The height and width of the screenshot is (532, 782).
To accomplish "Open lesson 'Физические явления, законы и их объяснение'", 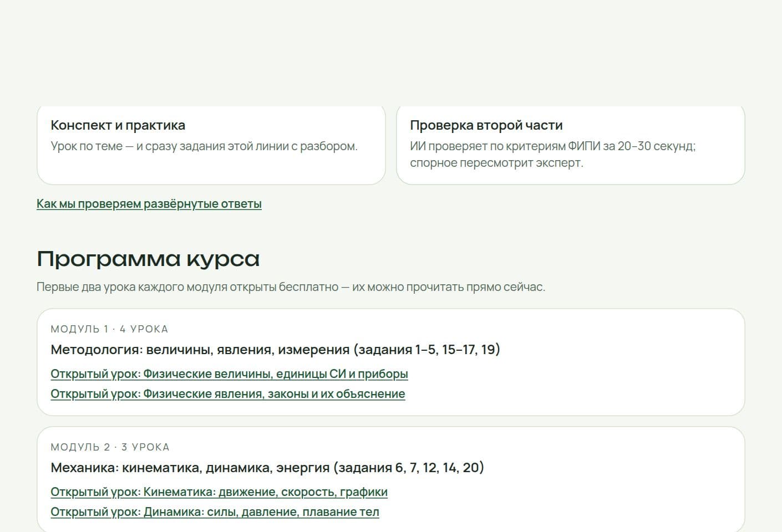I will pos(228,394).
